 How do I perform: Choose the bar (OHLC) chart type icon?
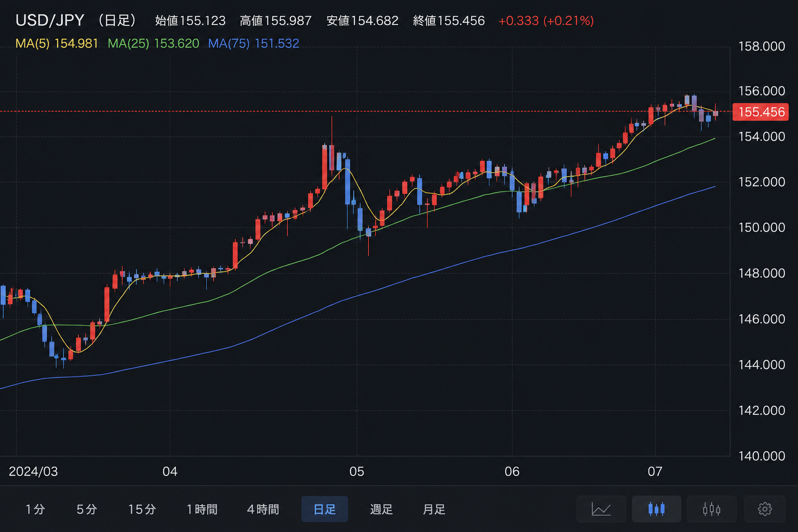[712, 509]
